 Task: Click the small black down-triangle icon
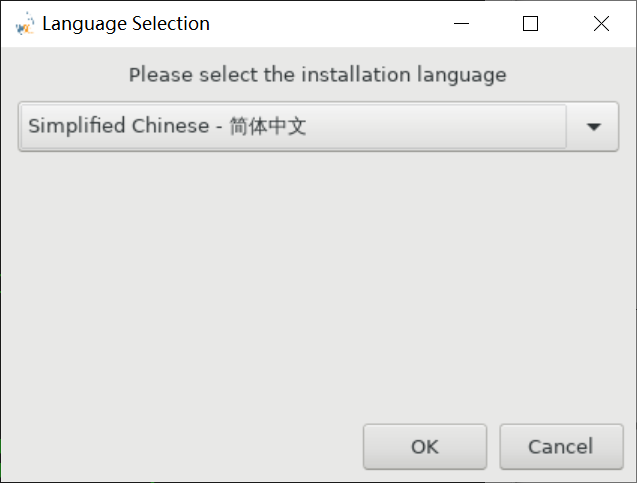(593, 127)
